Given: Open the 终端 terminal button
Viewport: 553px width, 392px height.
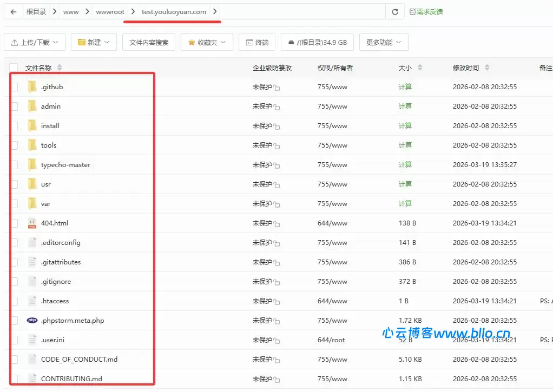Looking at the screenshot, I should [256, 42].
